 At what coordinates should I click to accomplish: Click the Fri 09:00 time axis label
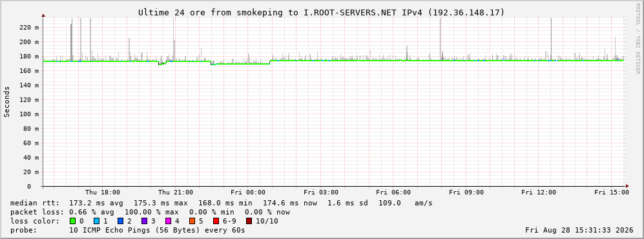tap(466, 192)
